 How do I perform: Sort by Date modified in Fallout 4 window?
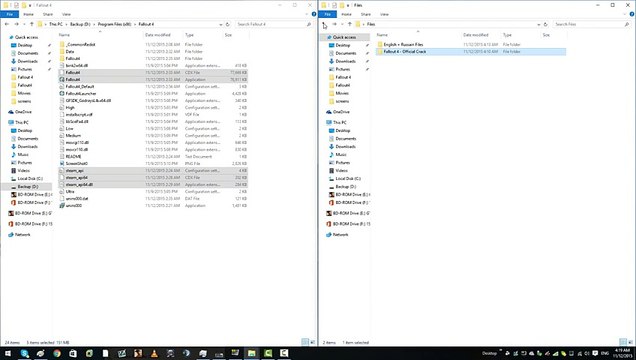tap(158, 35)
